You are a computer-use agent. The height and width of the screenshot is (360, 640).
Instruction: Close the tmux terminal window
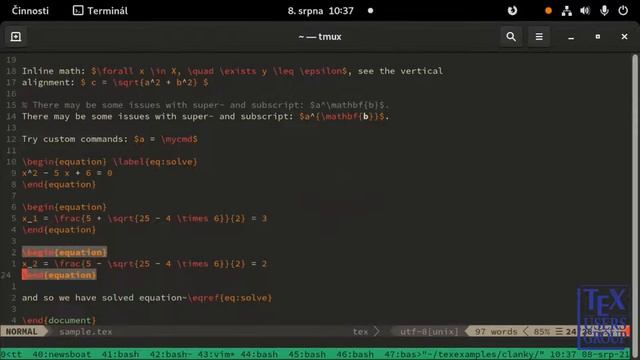point(624,37)
